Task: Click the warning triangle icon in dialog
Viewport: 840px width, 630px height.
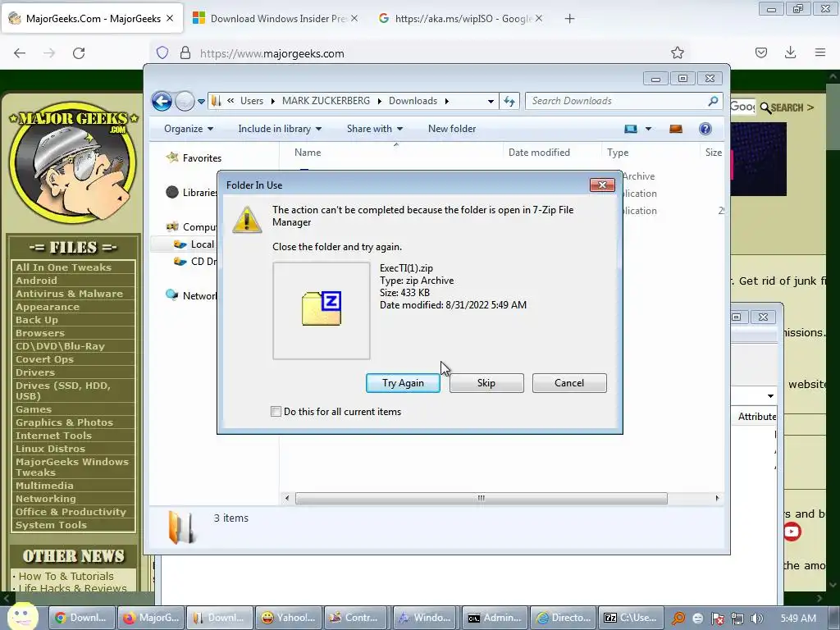Action: point(247,220)
